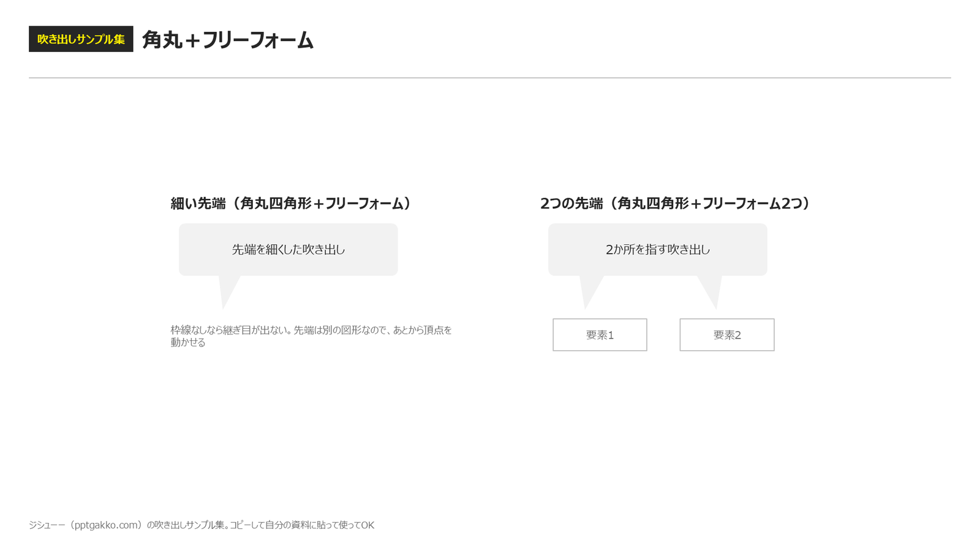Select heading 2つの先端（角丸四角形＋フリーフォーム2つ）
The image size is (980, 551).
[676, 203]
